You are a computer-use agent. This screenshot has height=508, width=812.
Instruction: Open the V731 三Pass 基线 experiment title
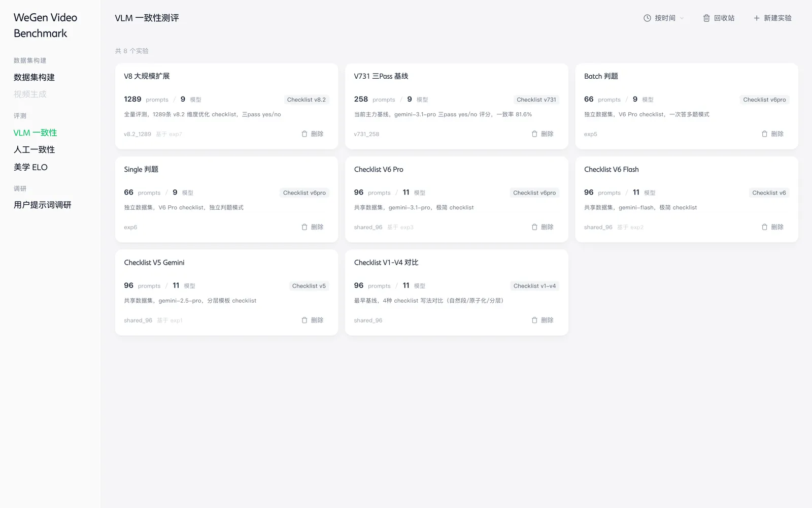click(x=381, y=76)
